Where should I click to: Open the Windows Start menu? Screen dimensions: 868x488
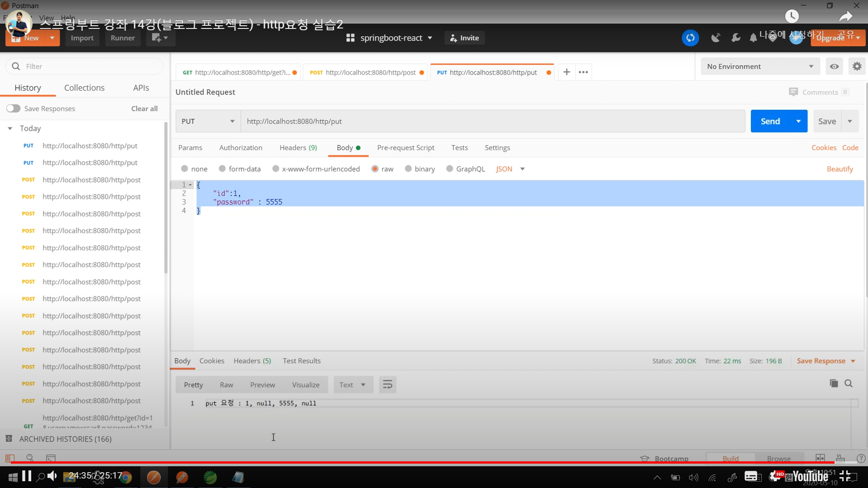13,477
